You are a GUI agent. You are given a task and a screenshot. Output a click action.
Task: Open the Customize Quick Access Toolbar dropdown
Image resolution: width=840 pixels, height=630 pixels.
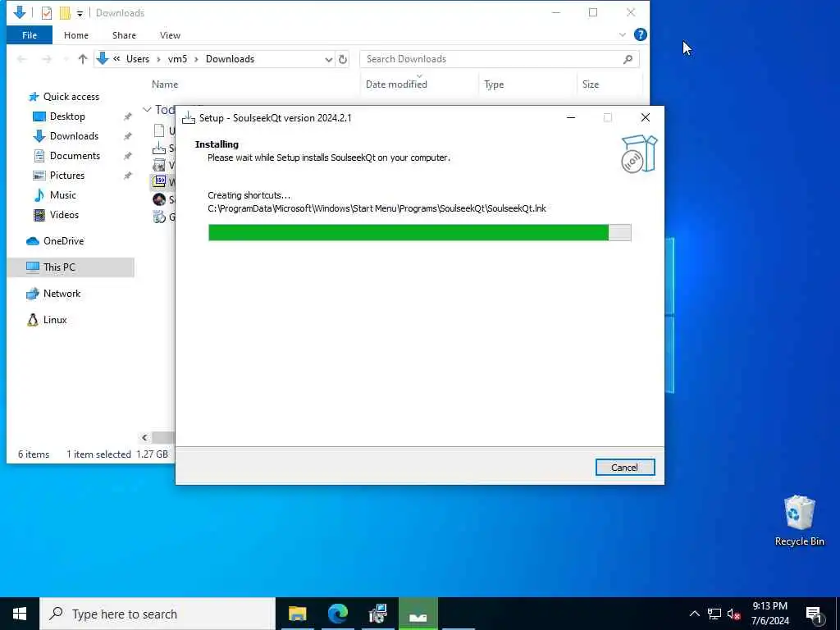click(x=80, y=13)
